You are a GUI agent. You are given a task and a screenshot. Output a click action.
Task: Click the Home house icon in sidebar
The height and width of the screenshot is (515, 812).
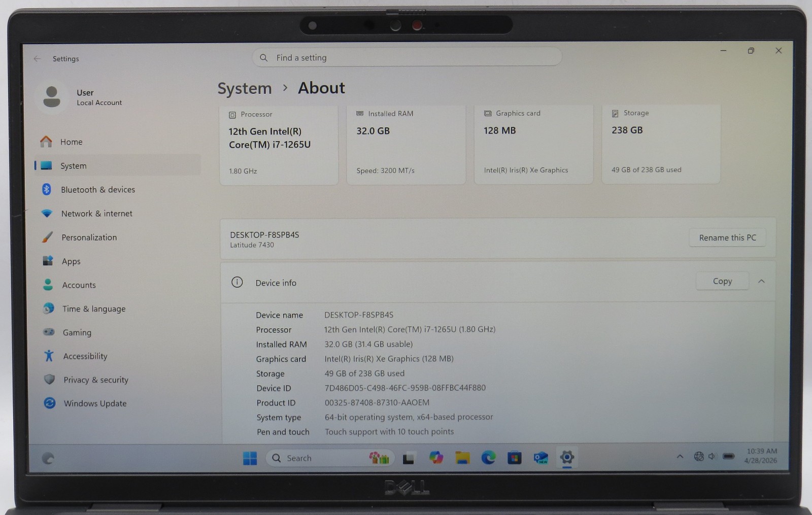click(46, 142)
